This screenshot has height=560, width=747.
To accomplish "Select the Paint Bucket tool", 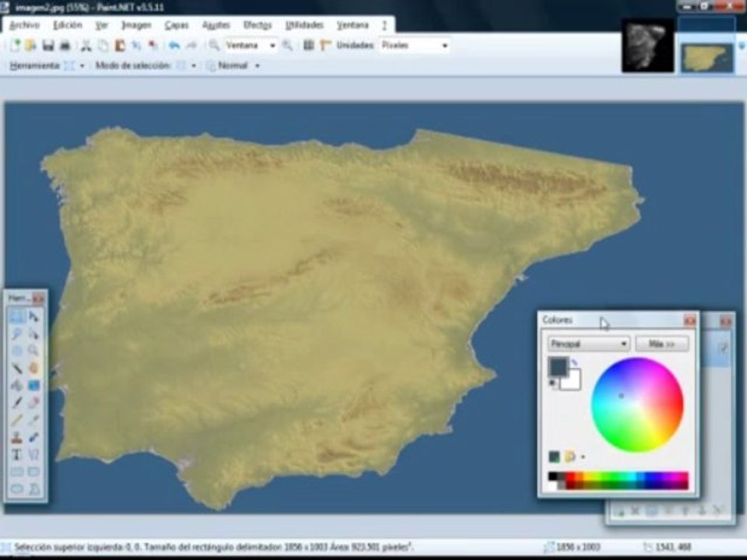I will point(16,385).
